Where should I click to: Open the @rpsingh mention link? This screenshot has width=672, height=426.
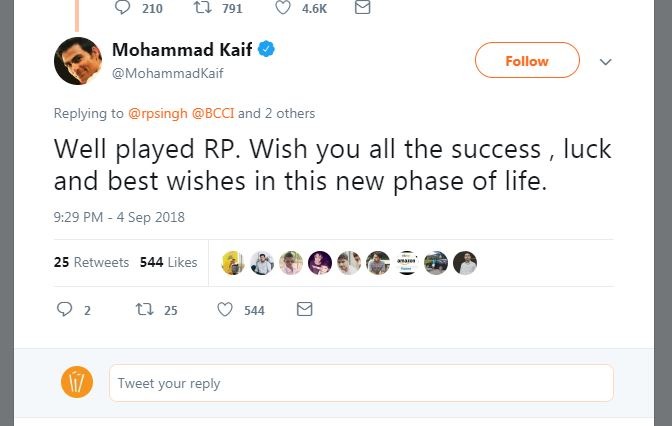pos(158,114)
